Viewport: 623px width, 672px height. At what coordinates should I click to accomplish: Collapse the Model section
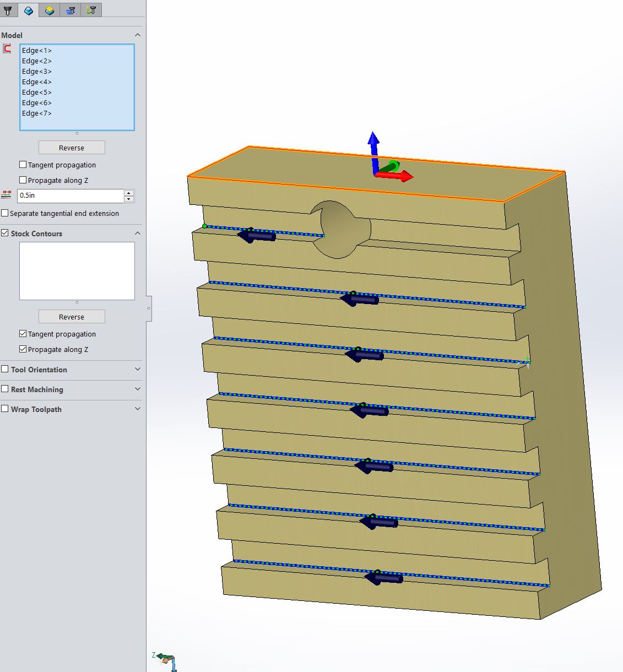(137, 34)
